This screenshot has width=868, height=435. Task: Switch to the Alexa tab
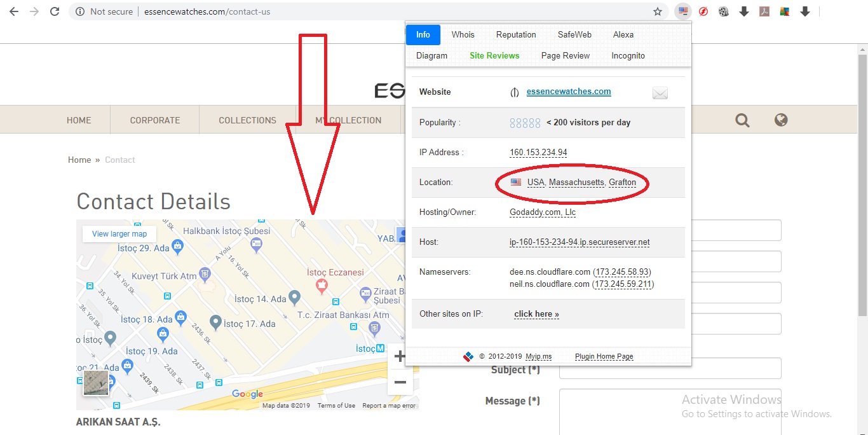[x=623, y=34]
